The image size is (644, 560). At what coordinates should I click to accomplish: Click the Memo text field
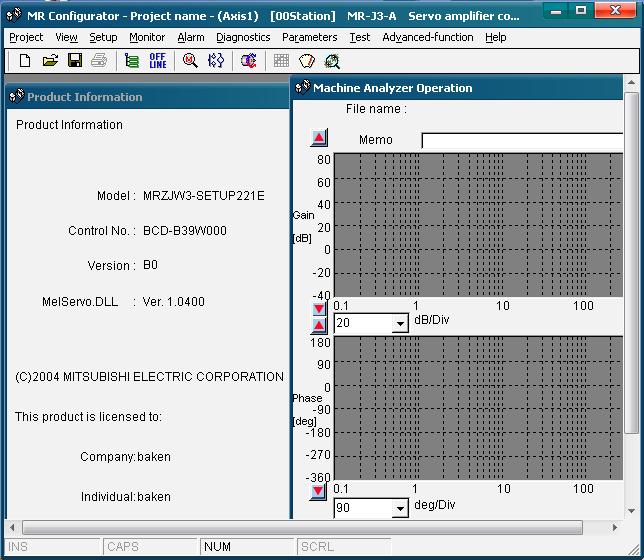[x=520, y=141]
